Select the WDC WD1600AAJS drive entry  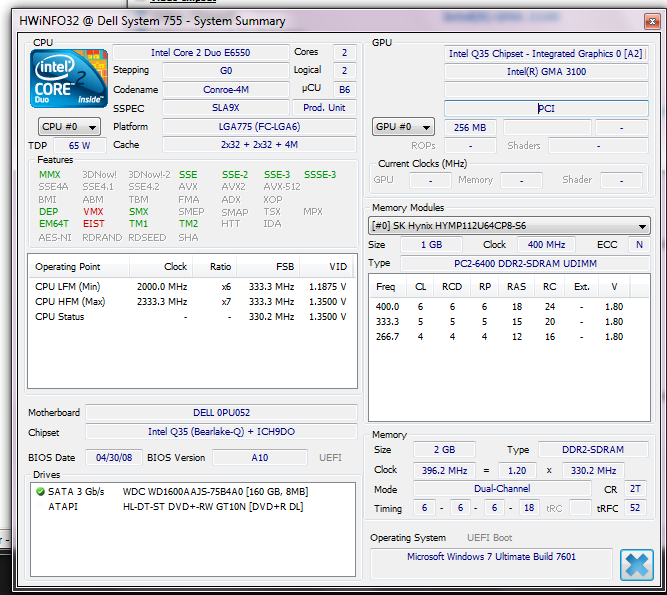(x=193, y=492)
